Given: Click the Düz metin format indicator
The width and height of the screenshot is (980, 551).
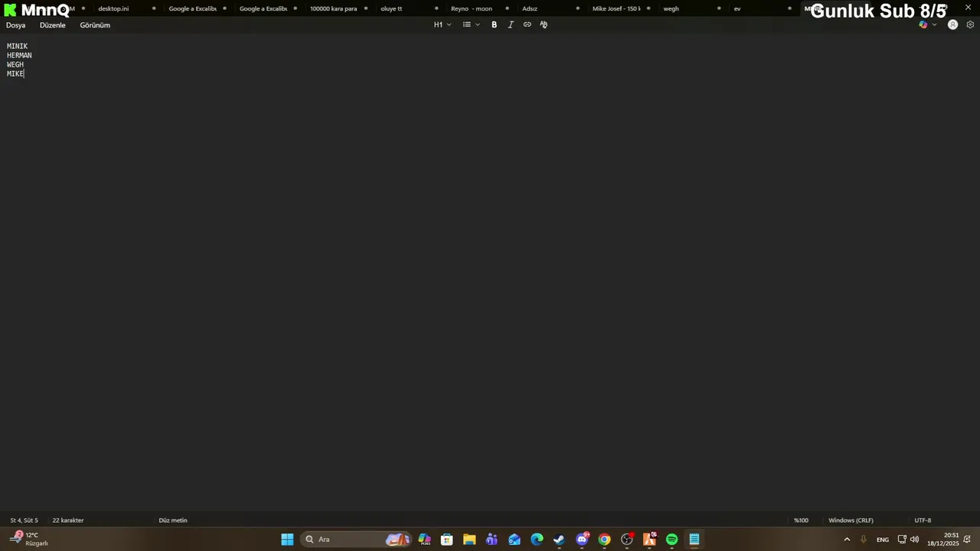Looking at the screenshot, I should coord(173,520).
